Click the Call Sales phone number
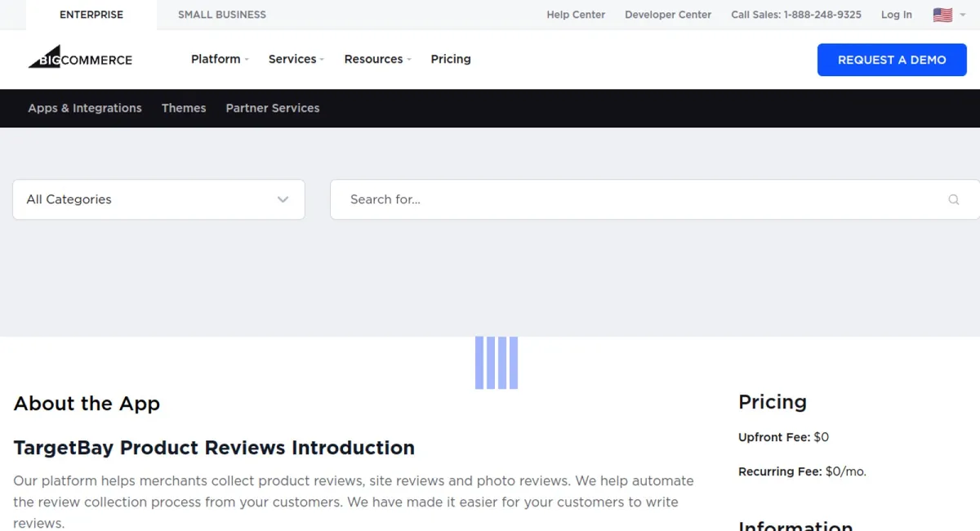The image size is (980, 531). 796,15
